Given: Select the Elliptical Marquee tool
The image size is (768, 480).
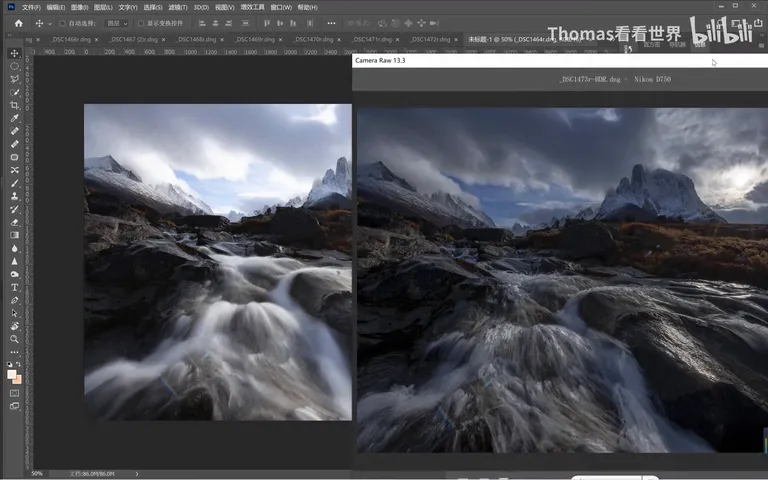Looking at the screenshot, I should [x=15, y=66].
